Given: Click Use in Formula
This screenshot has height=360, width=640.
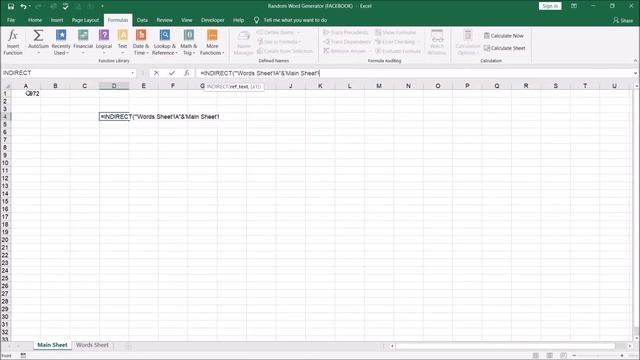Looking at the screenshot, I should point(279,42).
